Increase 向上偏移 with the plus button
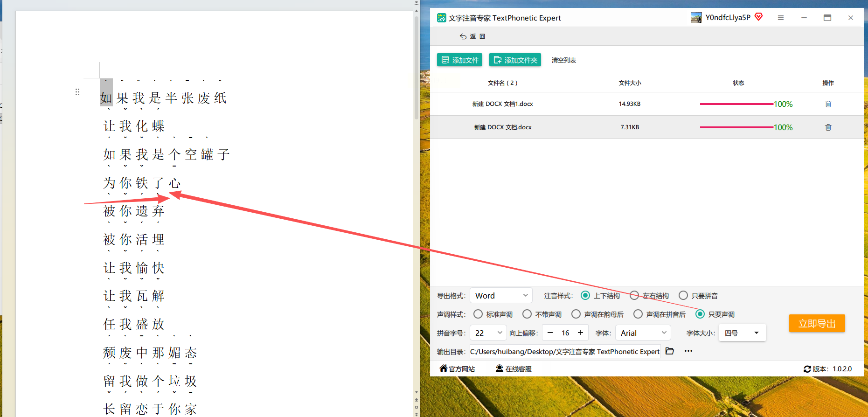Image resolution: width=868 pixels, height=417 pixels. tap(580, 333)
